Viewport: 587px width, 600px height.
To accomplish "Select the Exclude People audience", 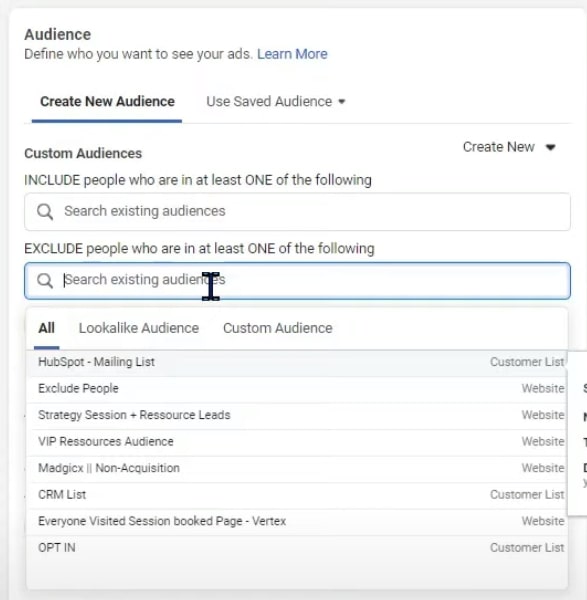I will [x=297, y=388].
